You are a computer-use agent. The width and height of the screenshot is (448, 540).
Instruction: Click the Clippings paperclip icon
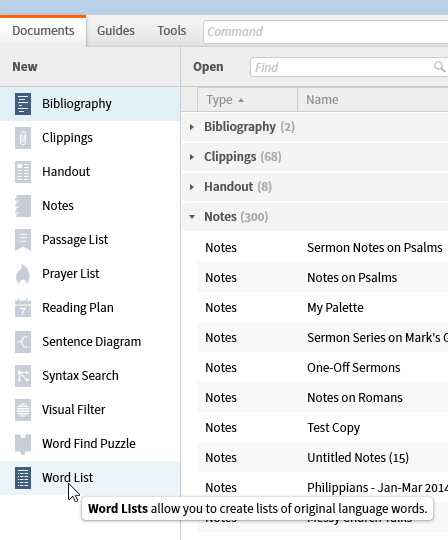(x=23, y=138)
